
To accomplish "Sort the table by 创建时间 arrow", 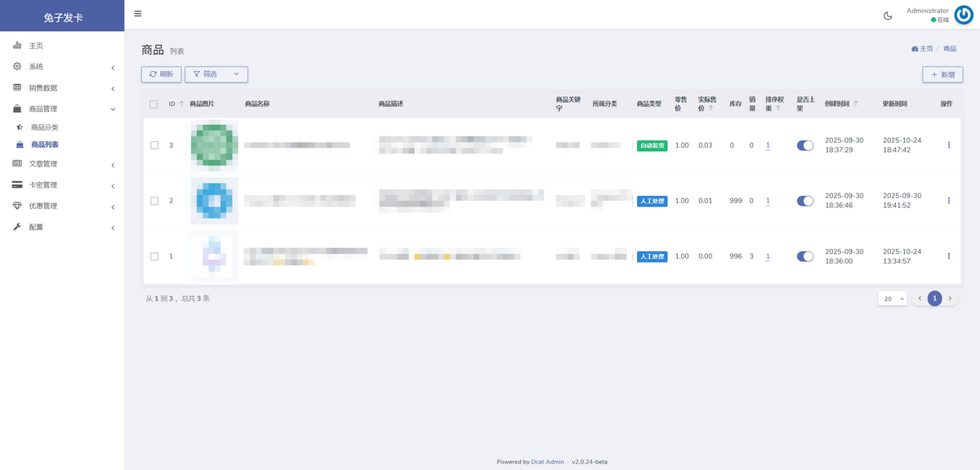I will click(856, 104).
